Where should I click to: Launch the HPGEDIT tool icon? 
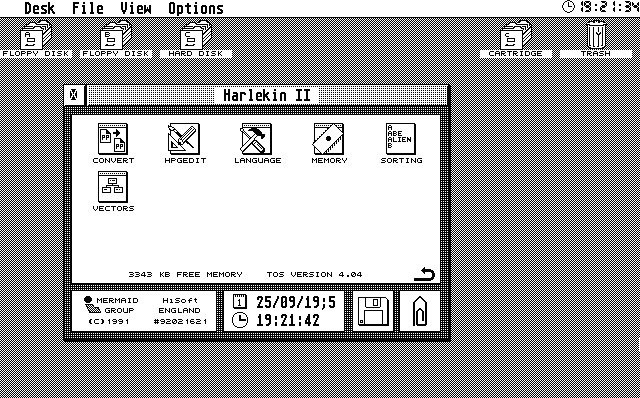[x=184, y=139]
